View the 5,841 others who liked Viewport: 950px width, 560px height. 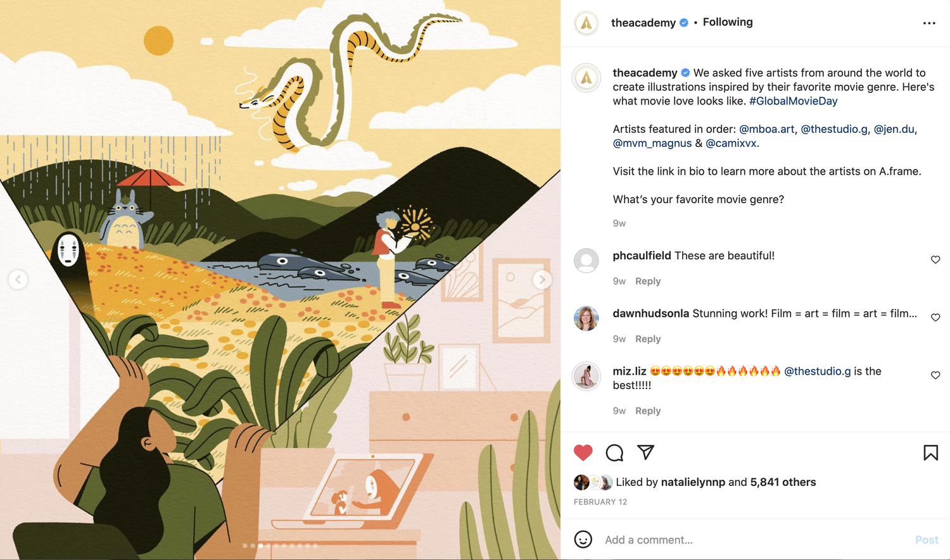783,482
